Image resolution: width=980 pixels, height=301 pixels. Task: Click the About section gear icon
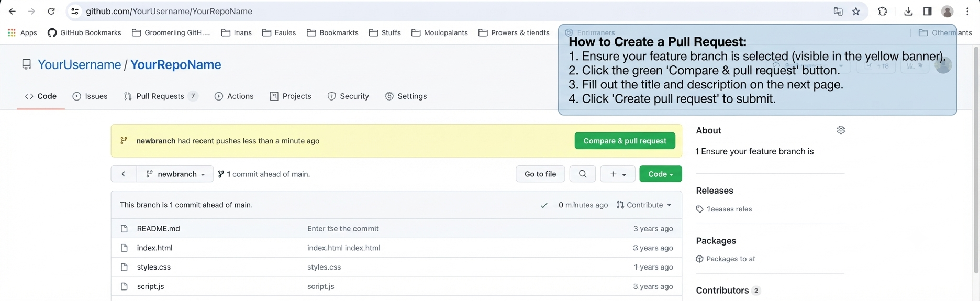[841, 130]
